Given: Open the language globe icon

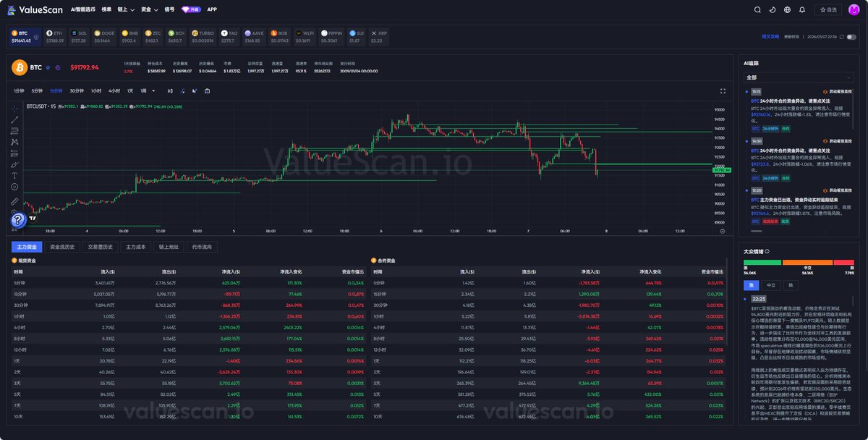Looking at the screenshot, I should [787, 9].
